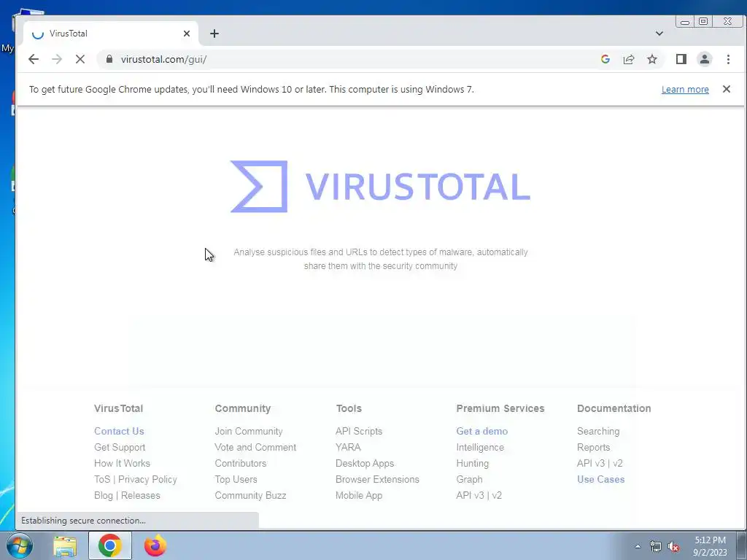Open the Contact Us link
This screenshot has height=560, width=747.
click(119, 431)
